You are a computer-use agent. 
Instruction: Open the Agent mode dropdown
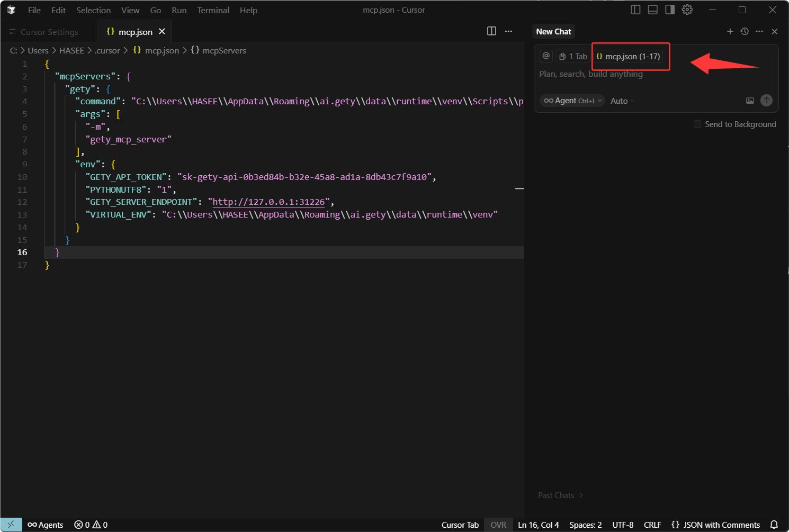click(x=572, y=101)
